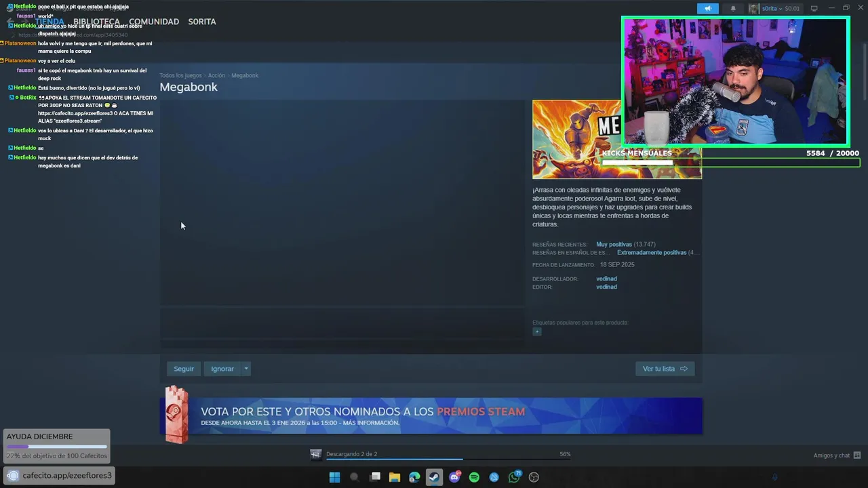Open the Premios Steam voting banner
The height and width of the screenshot is (488, 868).
431,415
